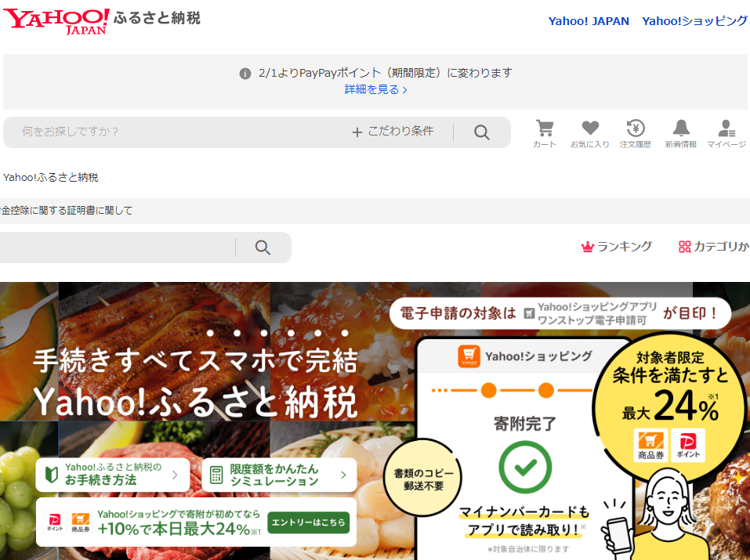Click お手続き方法 button

113,475
